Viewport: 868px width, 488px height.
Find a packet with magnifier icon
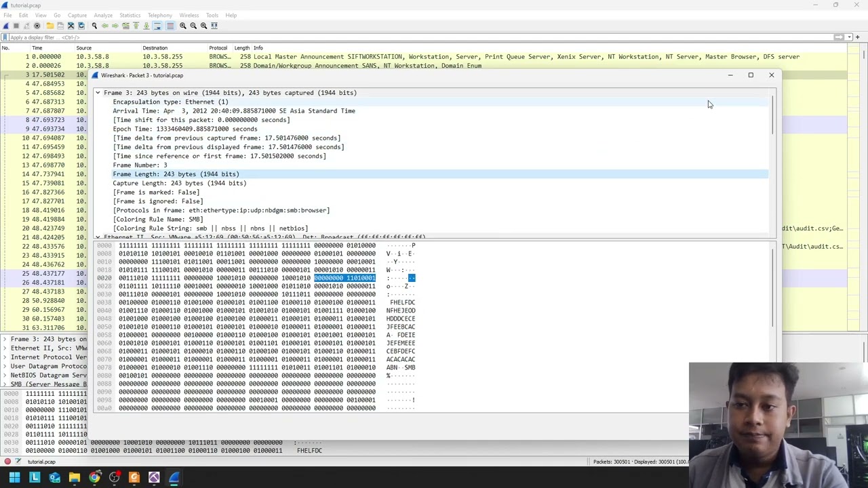(94, 26)
